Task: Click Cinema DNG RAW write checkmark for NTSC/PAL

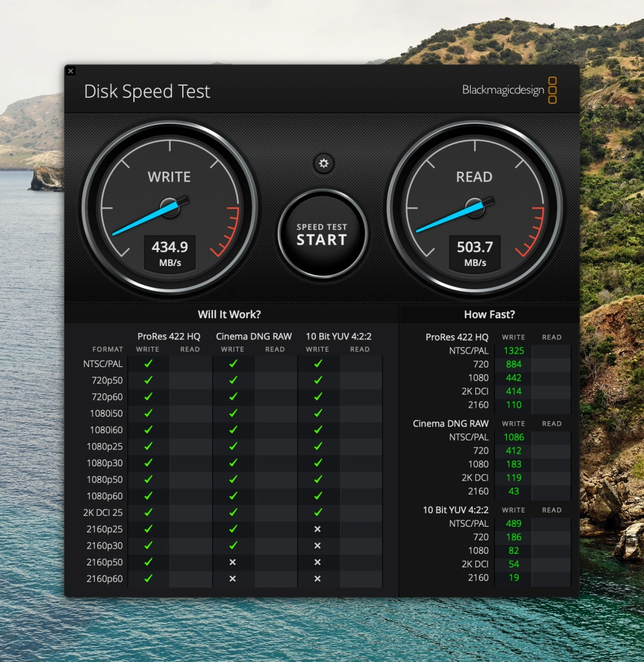Action: click(x=233, y=363)
